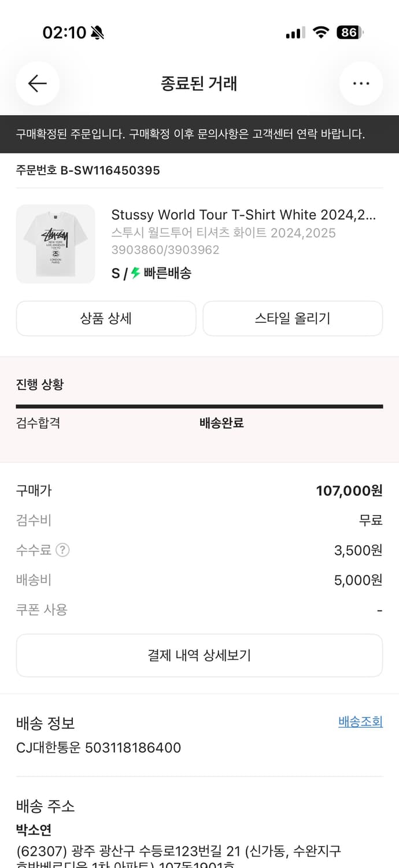The width and height of the screenshot is (399, 868).
Task: Select the 종료된 거래 header title
Action: [199, 83]
